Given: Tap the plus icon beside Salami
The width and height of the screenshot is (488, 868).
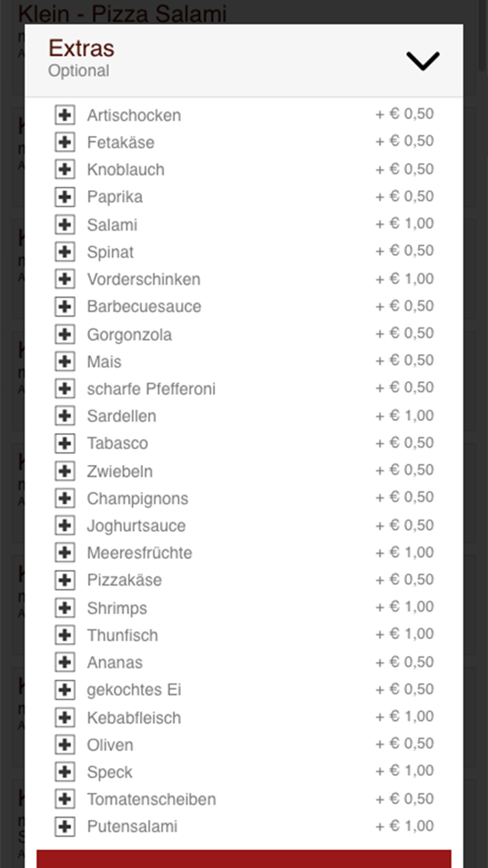Looking at the screenshot, I should [65, 225].
